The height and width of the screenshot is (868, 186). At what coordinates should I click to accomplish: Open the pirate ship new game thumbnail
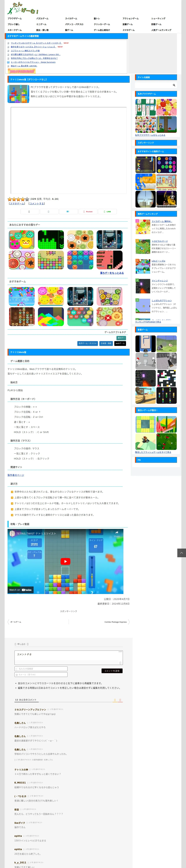pyautogui.click(x=145, y=395)
